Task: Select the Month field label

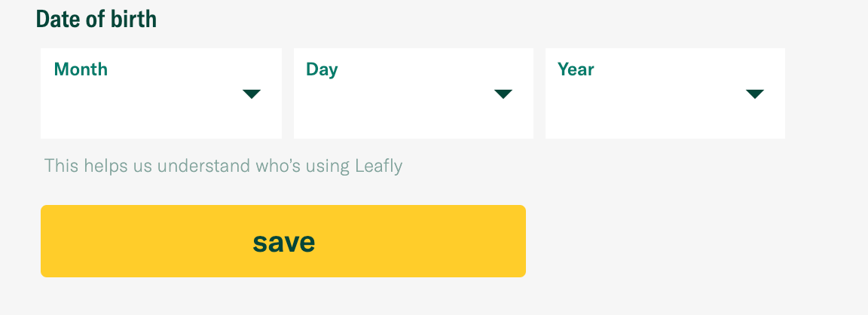Action: pos(81,69)
